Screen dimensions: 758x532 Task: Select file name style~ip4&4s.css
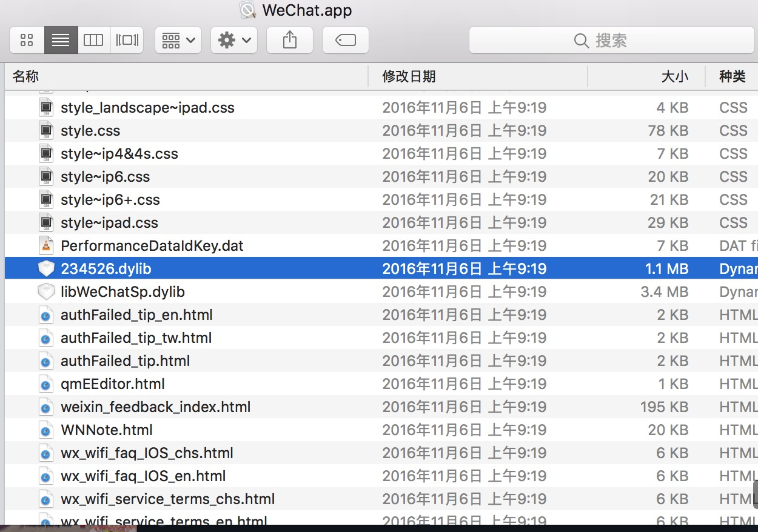119,154
